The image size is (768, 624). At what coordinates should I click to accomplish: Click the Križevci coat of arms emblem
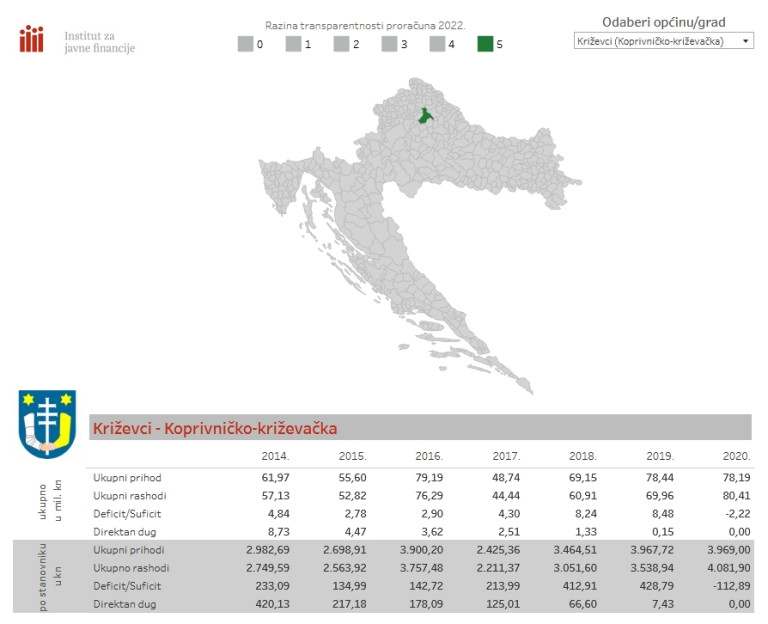(x=47, y=423)
